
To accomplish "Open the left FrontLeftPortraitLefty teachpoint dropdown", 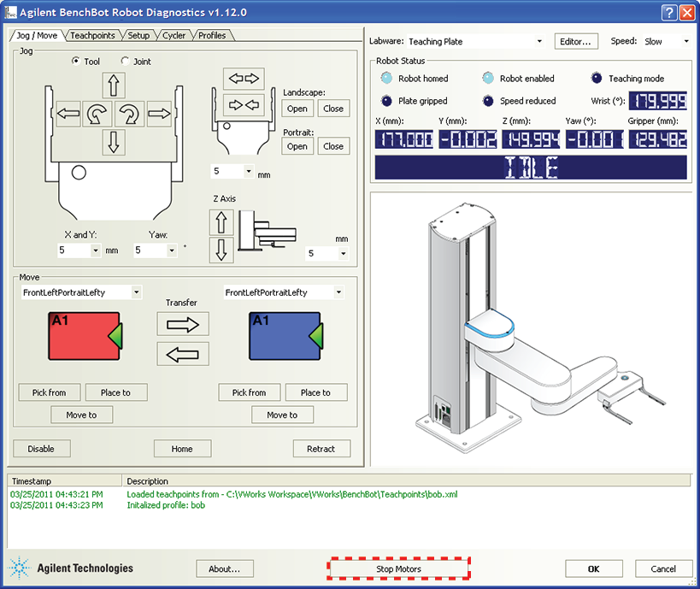I will pos(136,292).
